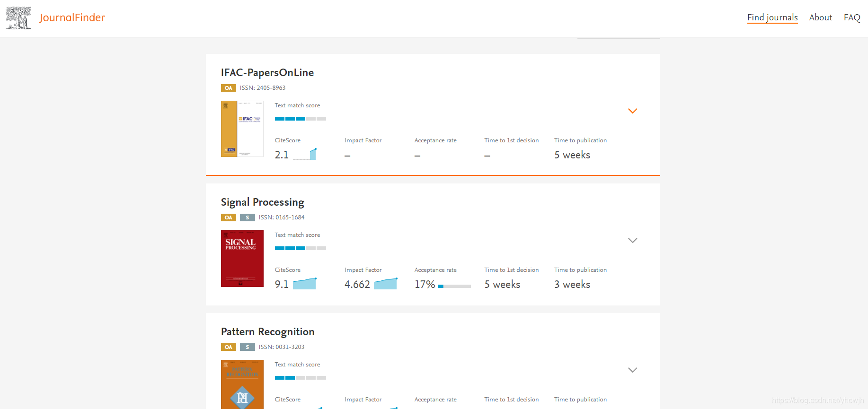Open the JournalFinder home link

point(72,17)
